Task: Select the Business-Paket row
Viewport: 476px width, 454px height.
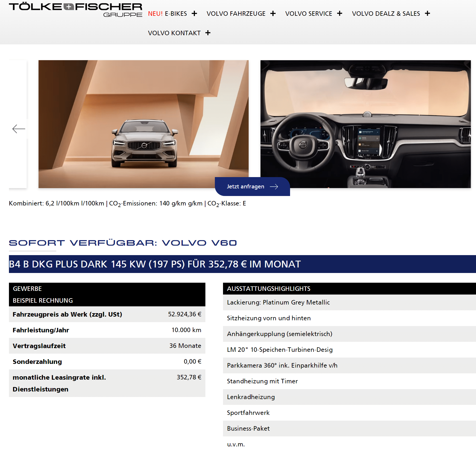Action: (x=350, y=429)
